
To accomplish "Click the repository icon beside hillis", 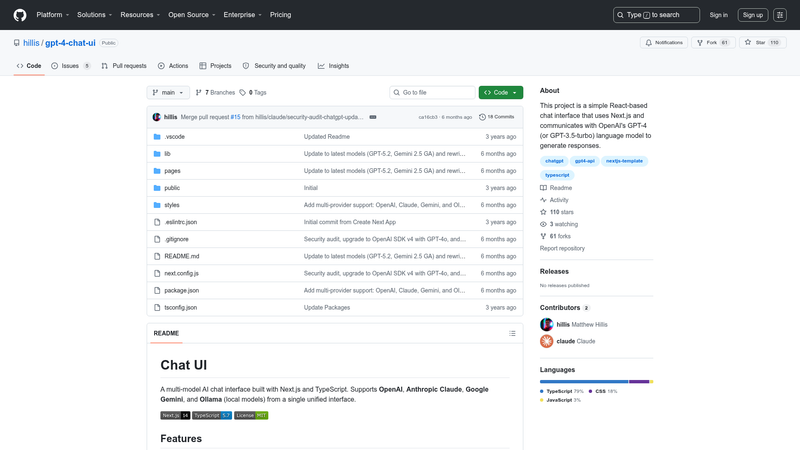I will click(x=17, y=43).
